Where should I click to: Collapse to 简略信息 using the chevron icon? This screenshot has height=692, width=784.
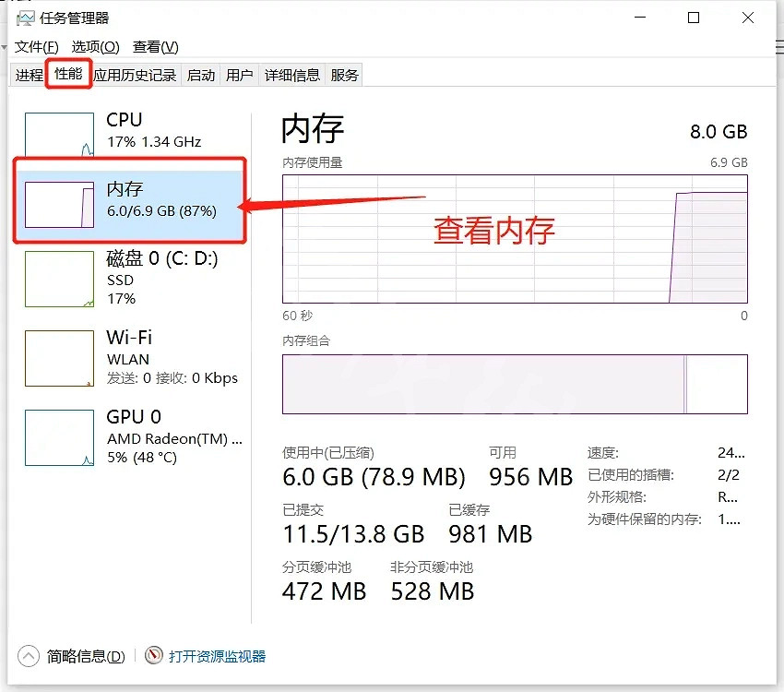tap(29, 656)
